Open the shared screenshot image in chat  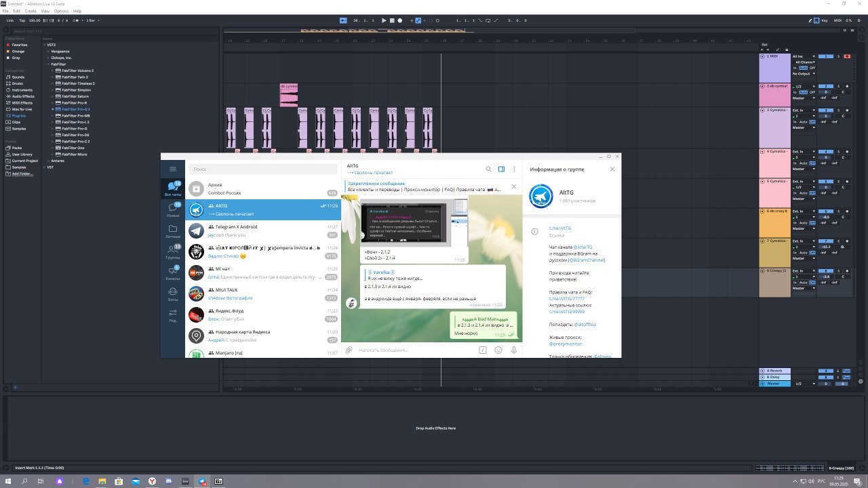414,224
